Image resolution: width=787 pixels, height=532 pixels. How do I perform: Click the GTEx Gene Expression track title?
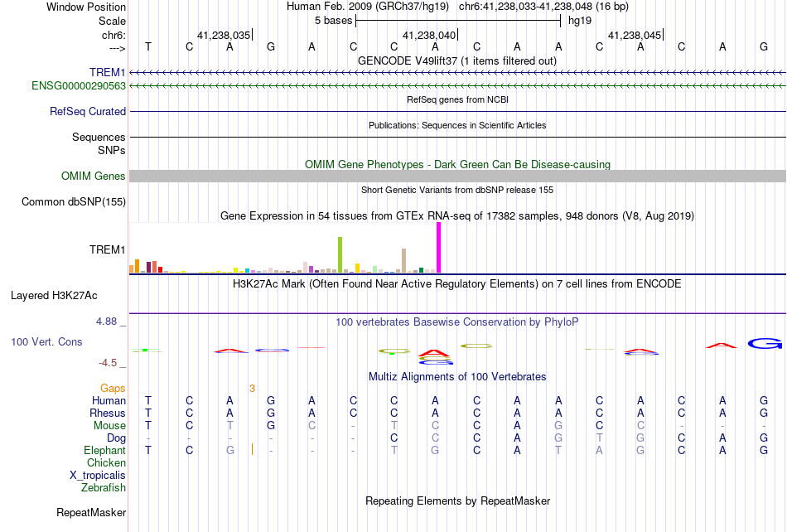(457, 215)
